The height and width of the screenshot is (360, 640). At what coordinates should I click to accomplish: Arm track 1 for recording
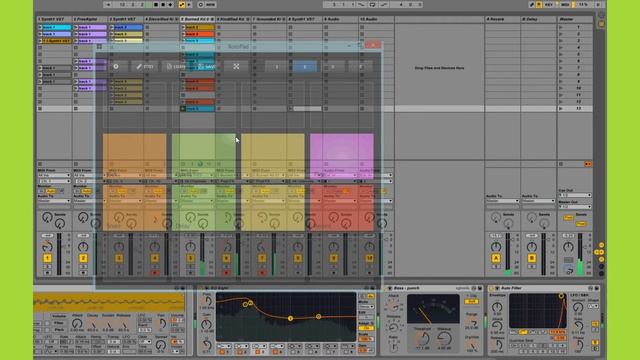click(x=47, y=273)
